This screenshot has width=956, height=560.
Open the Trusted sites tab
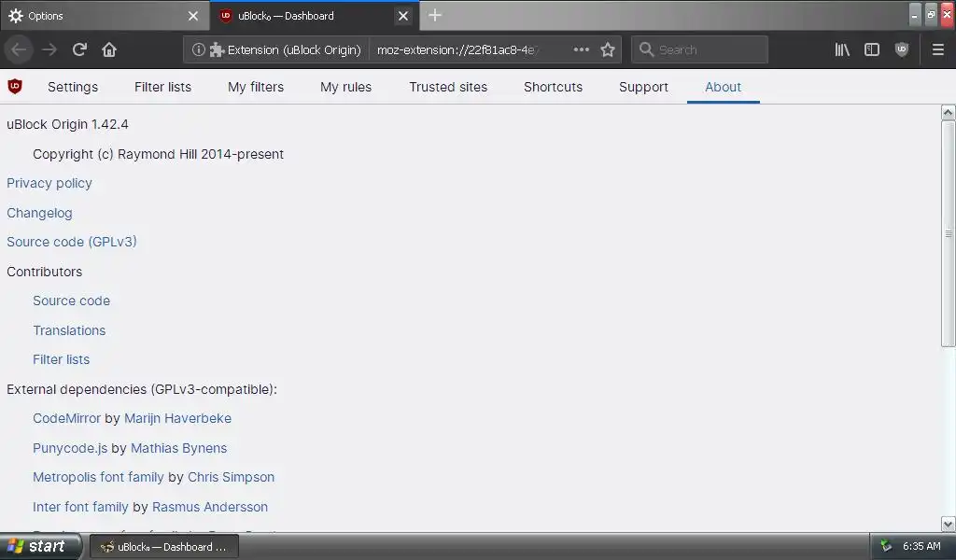[x=448, y=87]
